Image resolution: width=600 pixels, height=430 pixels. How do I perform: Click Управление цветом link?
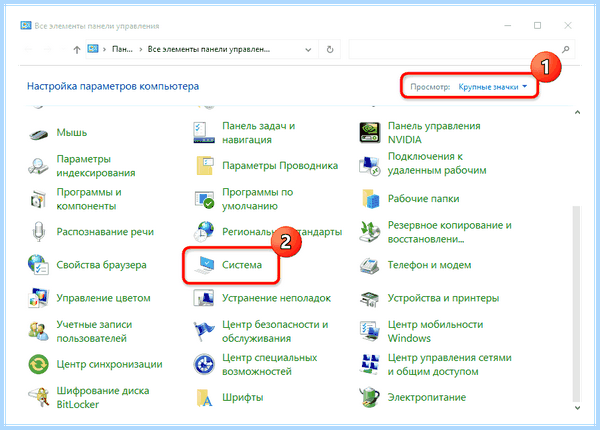tap(103, 298)
